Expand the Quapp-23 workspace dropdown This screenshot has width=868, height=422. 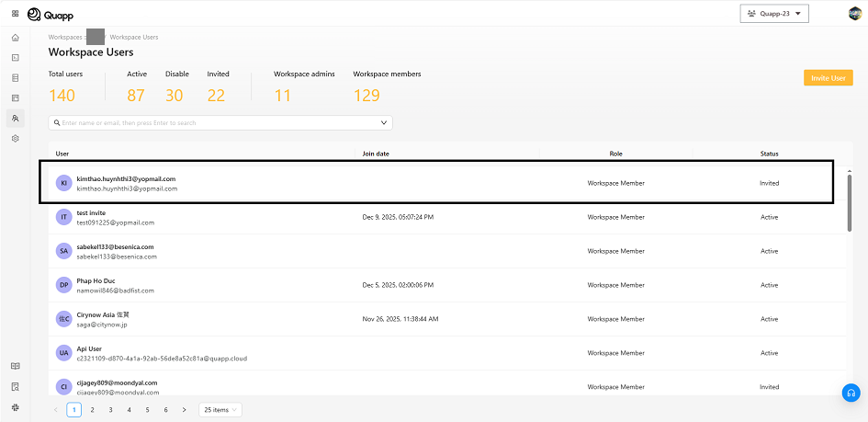(773, 14)
